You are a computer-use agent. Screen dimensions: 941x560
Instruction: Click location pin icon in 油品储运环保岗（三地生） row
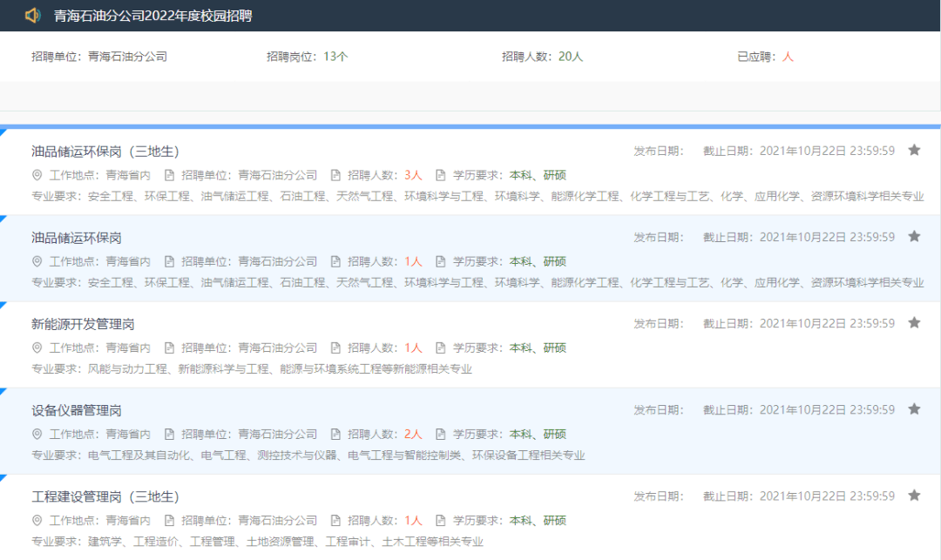pyautogui.click(x=37, y=175)
